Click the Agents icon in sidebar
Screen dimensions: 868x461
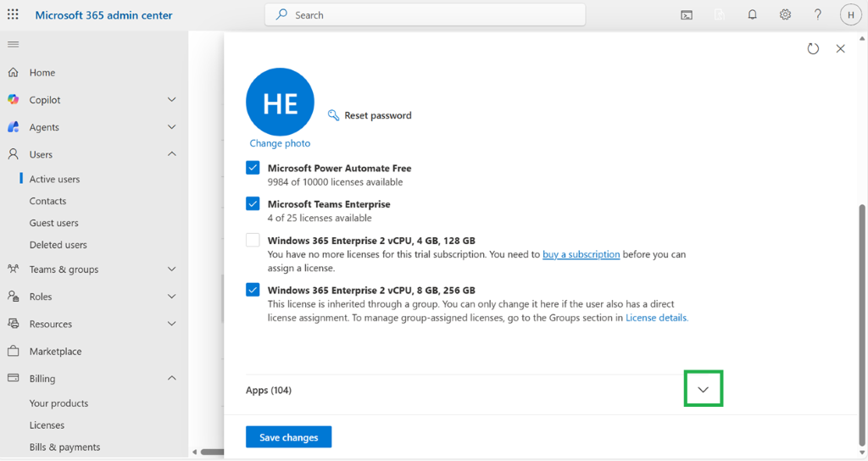tap(14, 127)
